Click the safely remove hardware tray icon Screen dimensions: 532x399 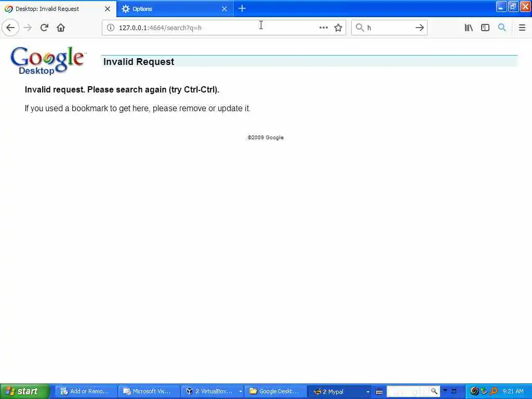(484, 391)
